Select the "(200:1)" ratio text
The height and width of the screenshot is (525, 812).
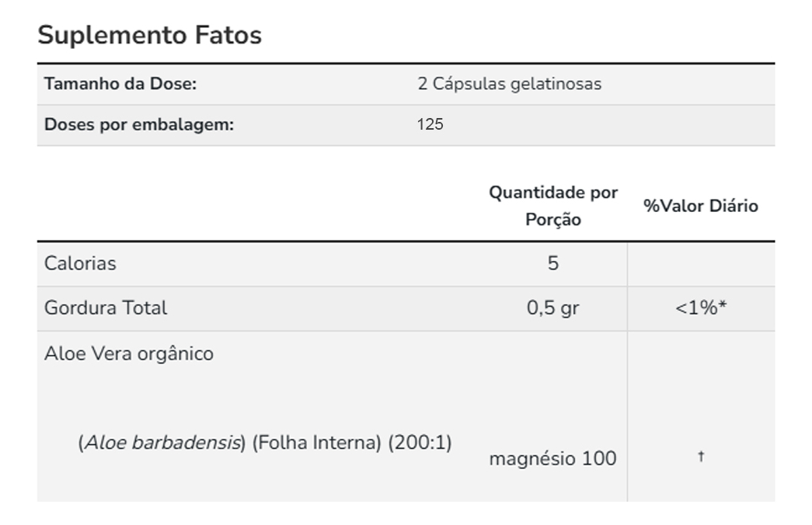pos(420,443)
